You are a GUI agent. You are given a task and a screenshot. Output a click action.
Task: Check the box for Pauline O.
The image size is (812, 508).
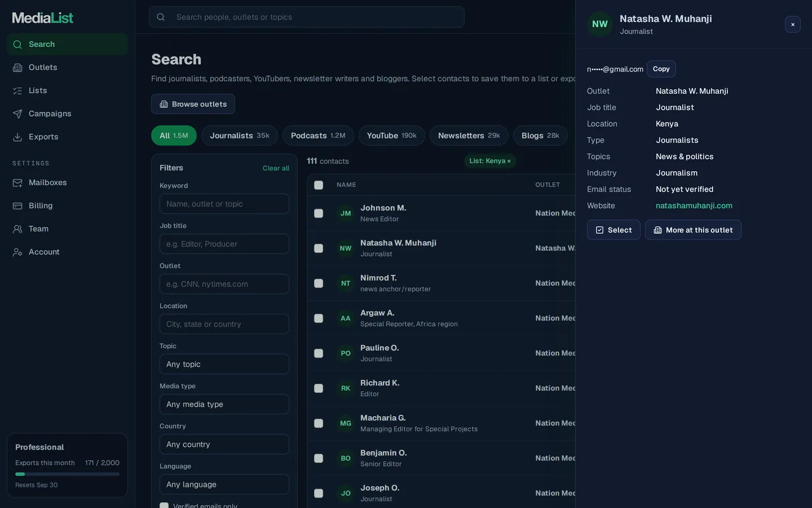coord(319,353)
